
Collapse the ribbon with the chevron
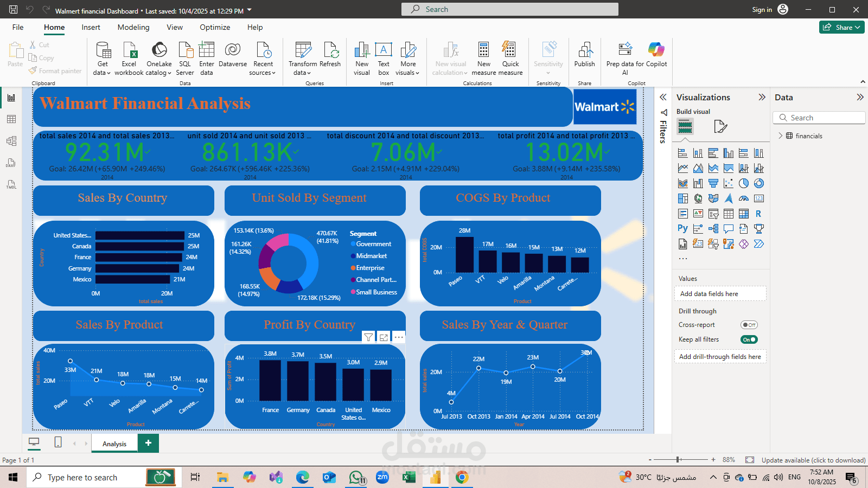click(x=863, y=82)
